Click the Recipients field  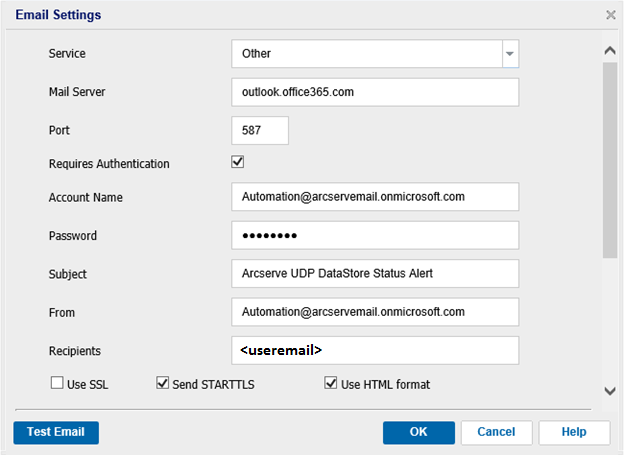click(374, 350)
